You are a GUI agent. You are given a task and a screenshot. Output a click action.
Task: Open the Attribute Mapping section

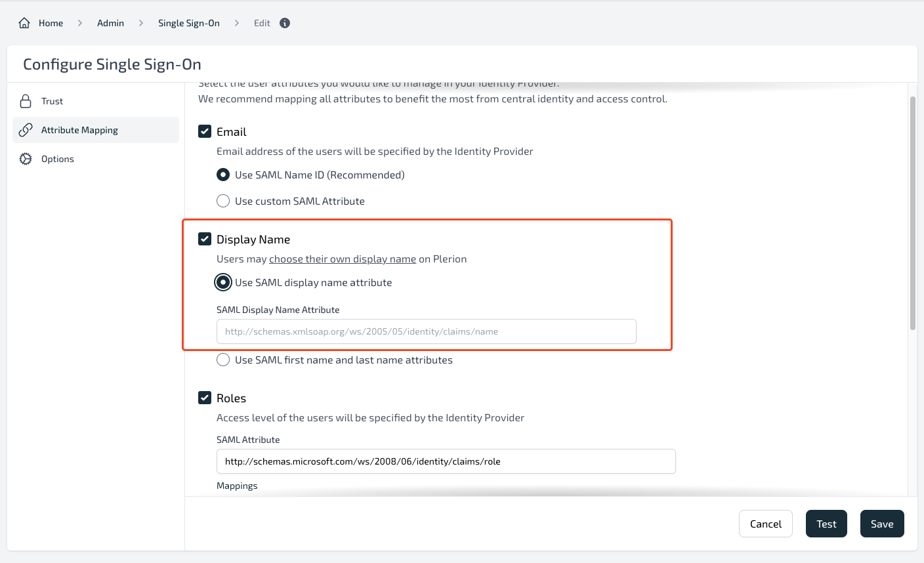96,130
